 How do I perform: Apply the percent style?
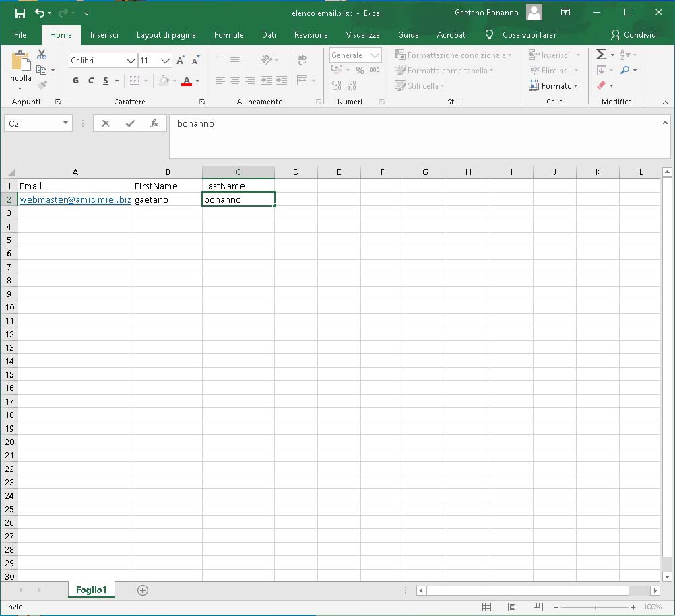[360, 70]
